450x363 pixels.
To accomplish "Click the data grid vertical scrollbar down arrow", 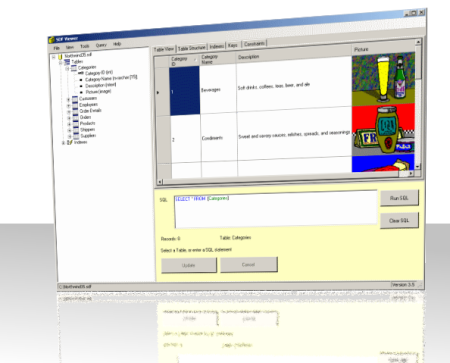I will (418, 166).
